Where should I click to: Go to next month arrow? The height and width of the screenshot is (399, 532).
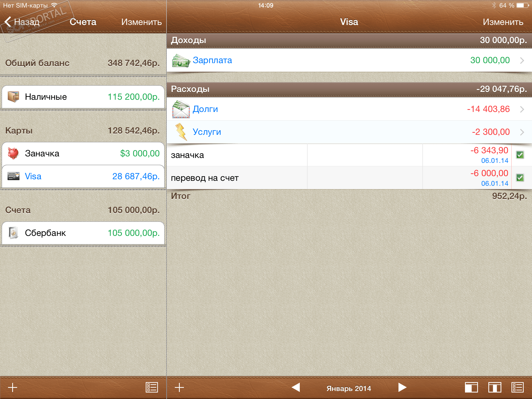[402, 387]
